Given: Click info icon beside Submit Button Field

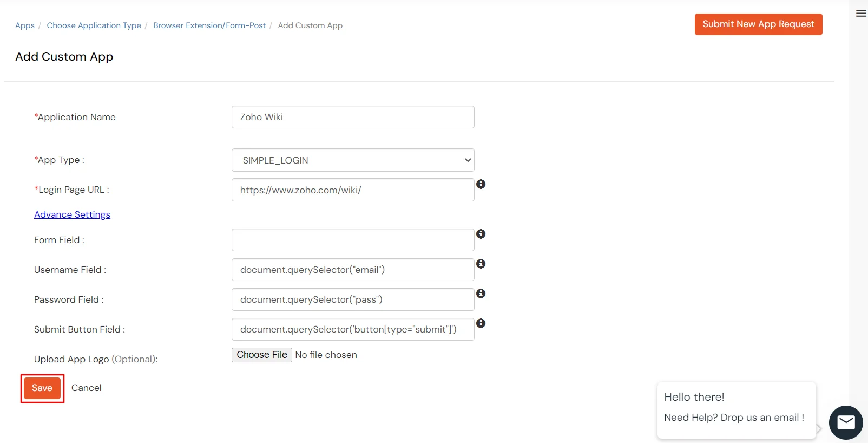Looking at the screenshot, I should point(481,323).
